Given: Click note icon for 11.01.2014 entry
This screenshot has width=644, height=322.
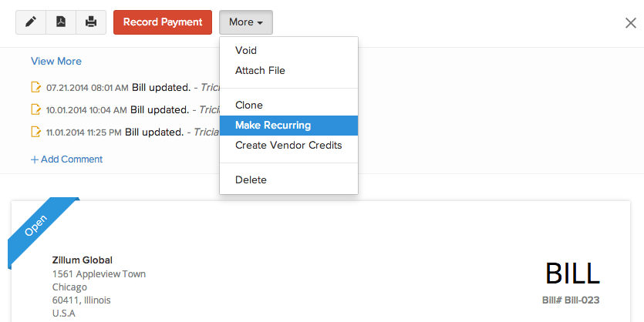Looking at the screenshot, I should pos(36,132).
